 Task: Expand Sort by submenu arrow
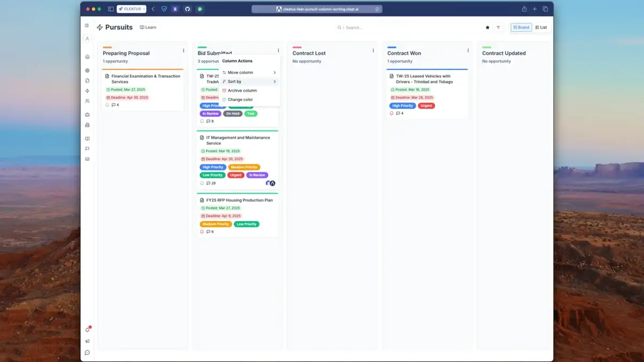pyautogui.click(x=275, y=82)
